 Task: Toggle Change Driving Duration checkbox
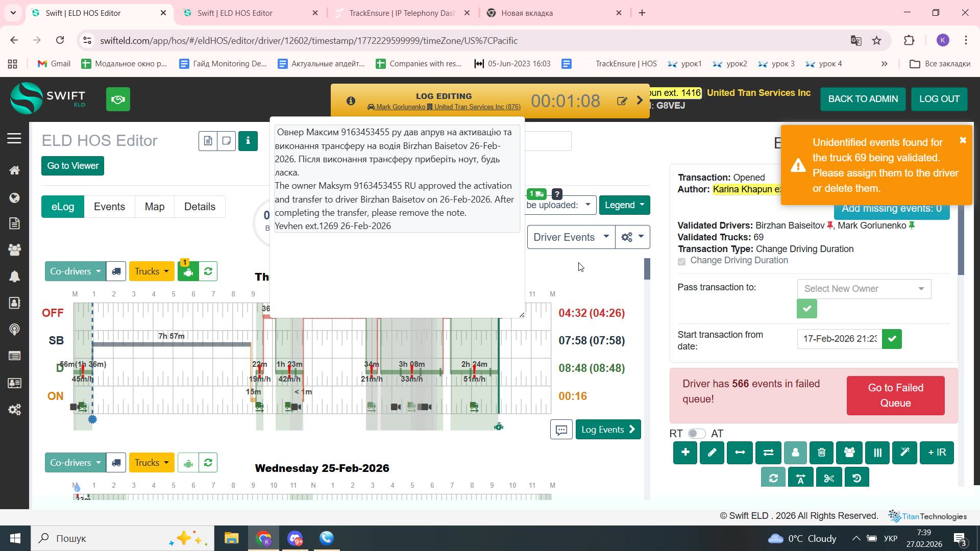(x=681, y=261)
